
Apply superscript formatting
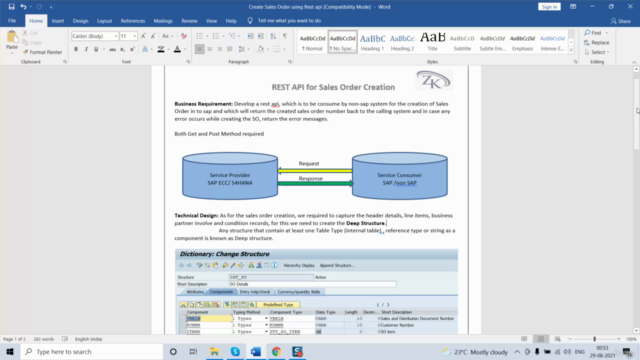point(132,49)
